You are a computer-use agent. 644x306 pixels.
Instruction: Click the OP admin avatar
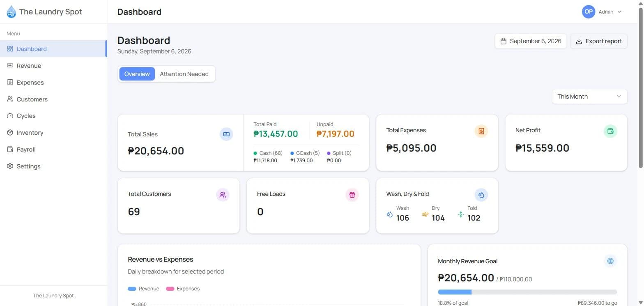coord(589,12)
